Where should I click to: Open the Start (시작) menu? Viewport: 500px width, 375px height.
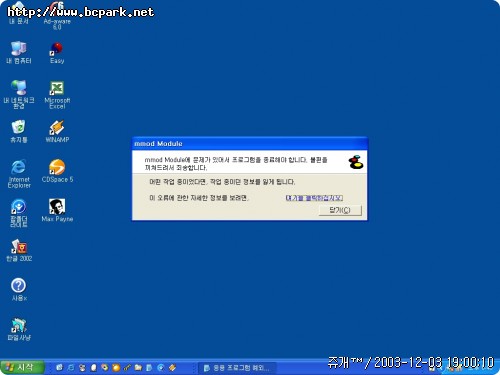(x=22, y=367)
